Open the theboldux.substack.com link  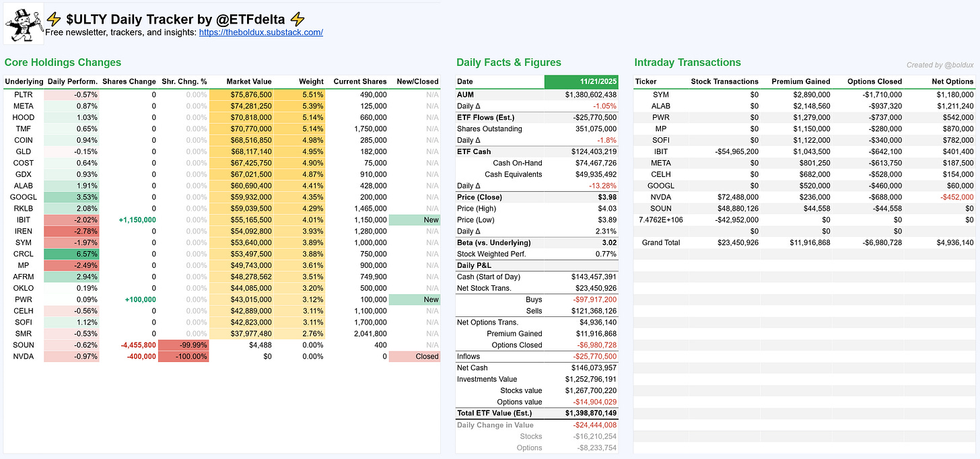[x=261, y=32]
